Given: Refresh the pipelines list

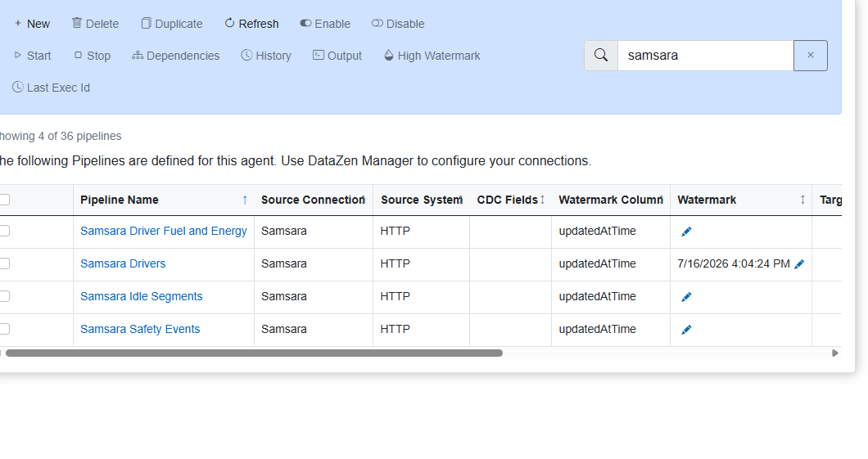Looking at the screenshot, I should (x=252, y=24).
